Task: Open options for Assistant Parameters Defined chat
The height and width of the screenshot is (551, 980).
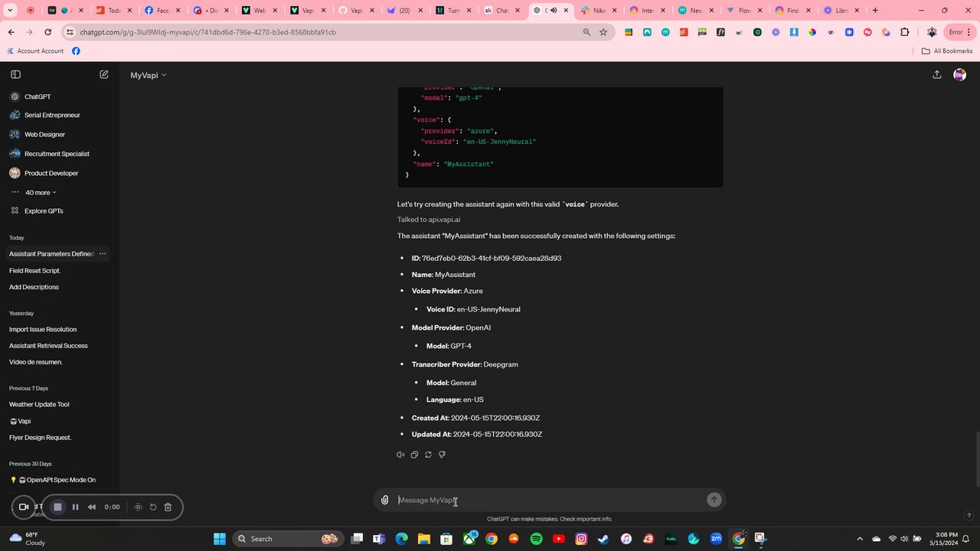Action: (x=103, y=253)
